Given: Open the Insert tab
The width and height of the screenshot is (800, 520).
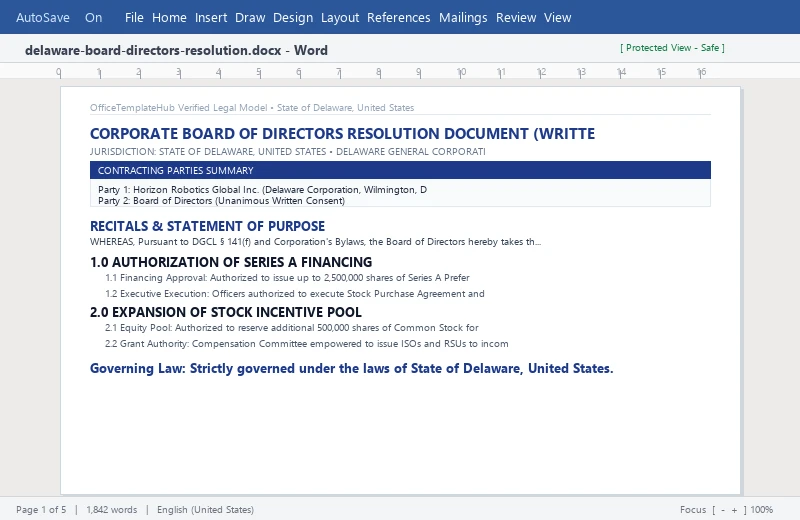Looking at the screenshot, I should click(211, 17).
